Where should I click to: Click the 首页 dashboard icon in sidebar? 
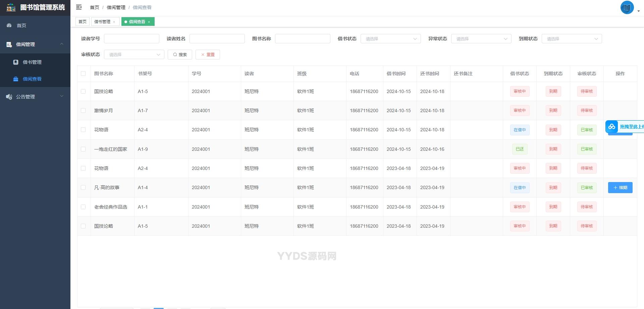coord(9,26)
